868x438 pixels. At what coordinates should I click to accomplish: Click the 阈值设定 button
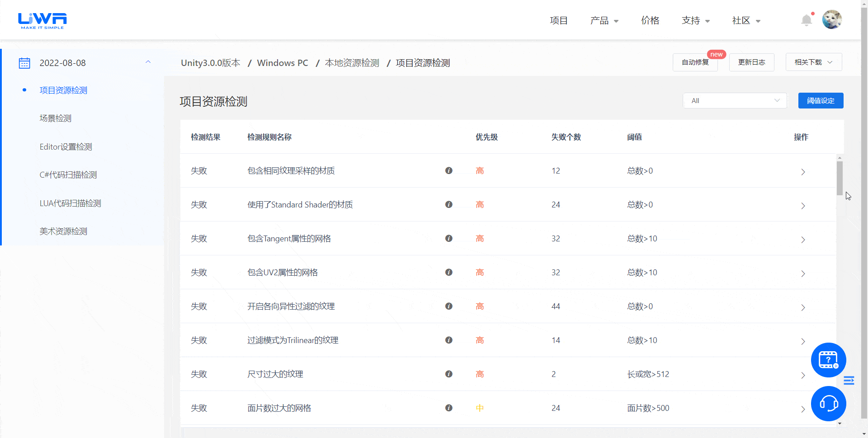click(x=821, y=100)
